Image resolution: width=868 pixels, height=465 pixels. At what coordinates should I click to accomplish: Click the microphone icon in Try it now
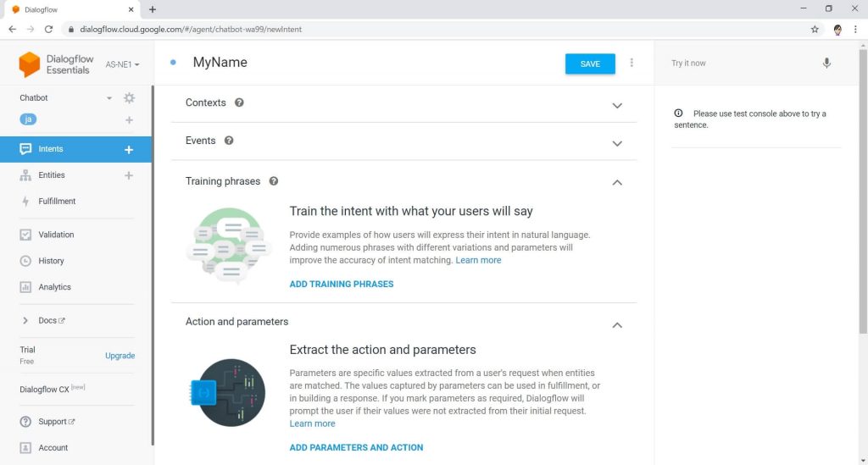point(826,63)
